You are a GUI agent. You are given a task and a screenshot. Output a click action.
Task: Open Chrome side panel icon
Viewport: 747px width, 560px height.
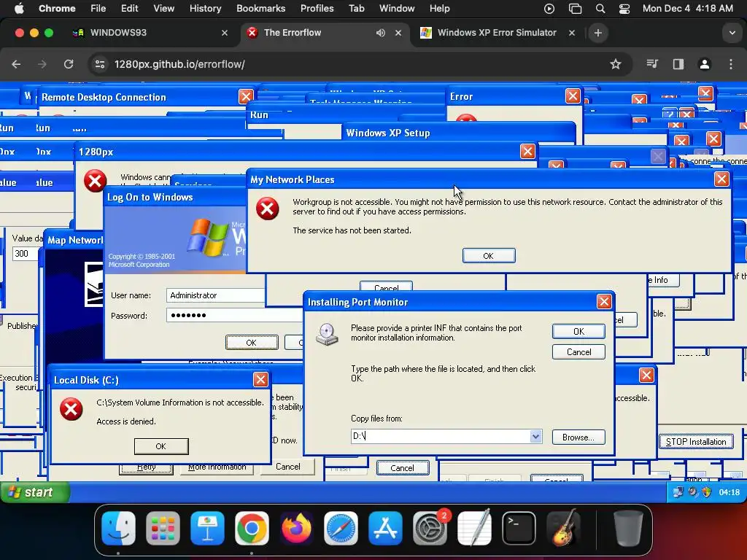(x=678, y=64)
